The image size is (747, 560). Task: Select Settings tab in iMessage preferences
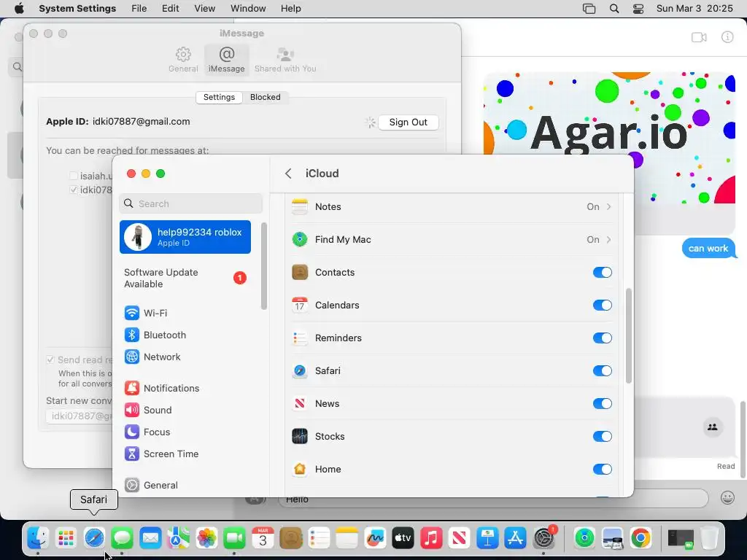pos(219,97)
